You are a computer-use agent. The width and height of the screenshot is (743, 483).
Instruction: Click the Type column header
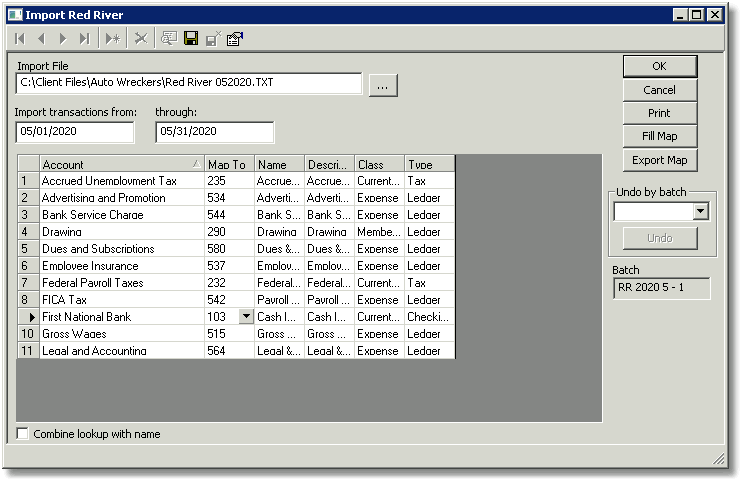click(429, 164)
